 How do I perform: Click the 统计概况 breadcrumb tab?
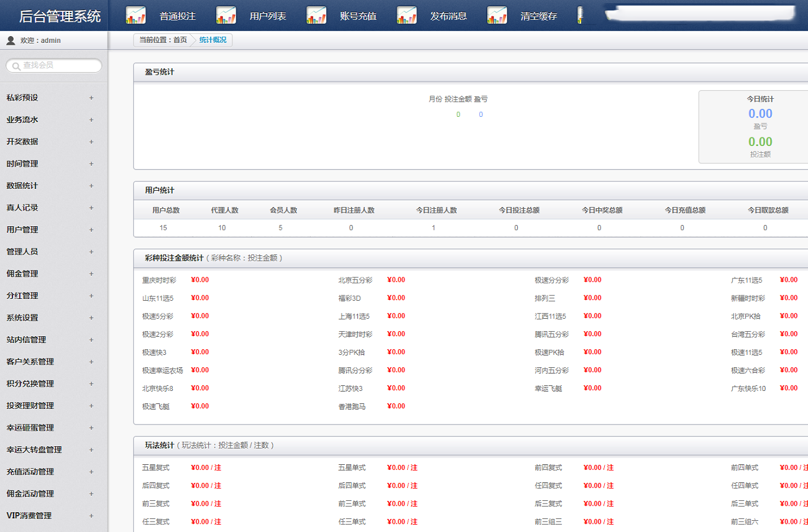pos(213,40)
